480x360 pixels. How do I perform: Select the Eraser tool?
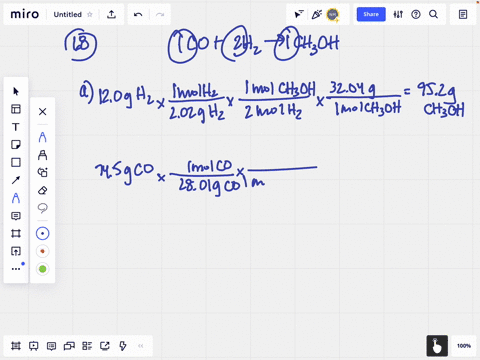coord(42,190)
